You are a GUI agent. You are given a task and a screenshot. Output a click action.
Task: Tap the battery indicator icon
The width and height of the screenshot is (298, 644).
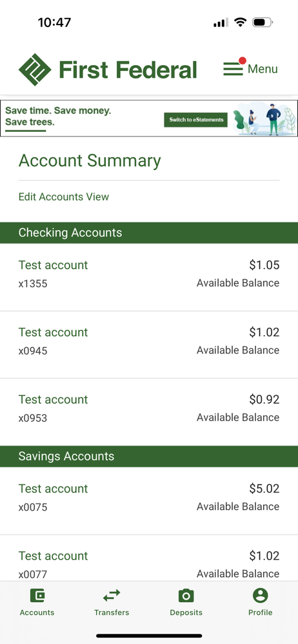pos(263,22)
